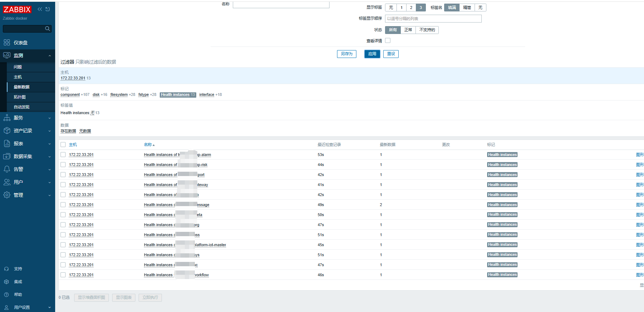Click the sidebar search input field
This screenshot has width=644, height=312.
coord(24,29)
